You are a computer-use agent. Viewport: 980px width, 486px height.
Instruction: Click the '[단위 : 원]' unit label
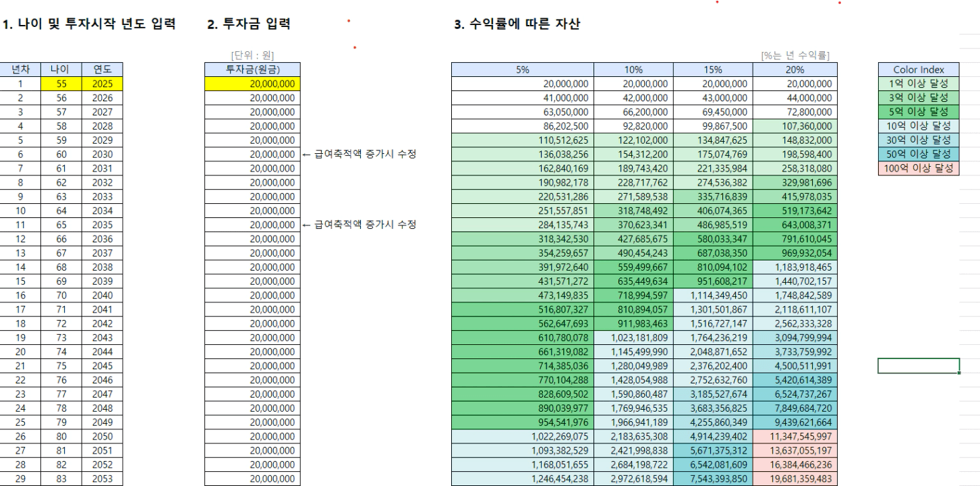[x=252, y=55]
